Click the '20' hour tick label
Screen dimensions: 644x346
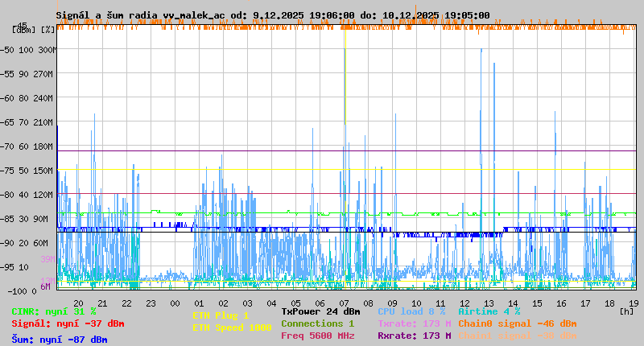click(x=78, y=303)
